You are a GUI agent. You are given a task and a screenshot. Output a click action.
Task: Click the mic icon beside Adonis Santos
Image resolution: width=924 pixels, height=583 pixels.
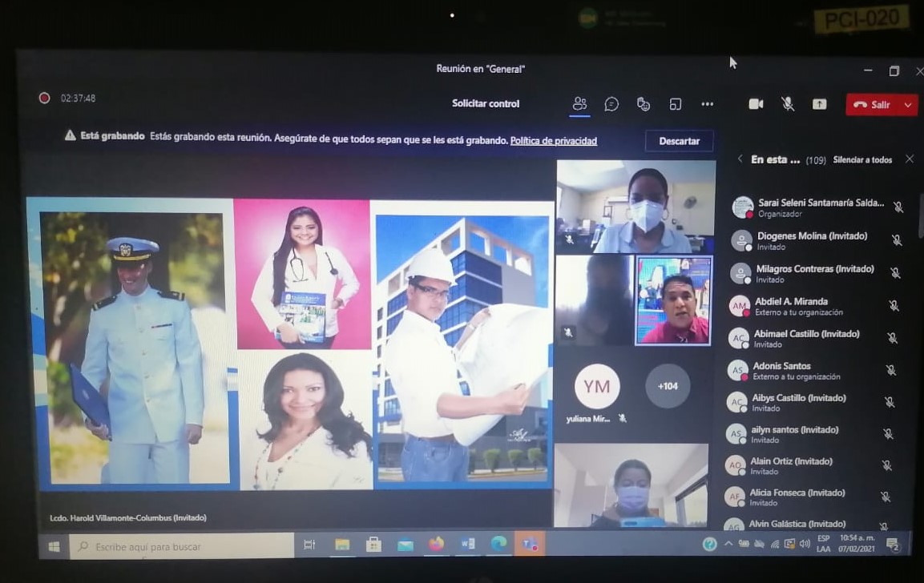[891, 371]
